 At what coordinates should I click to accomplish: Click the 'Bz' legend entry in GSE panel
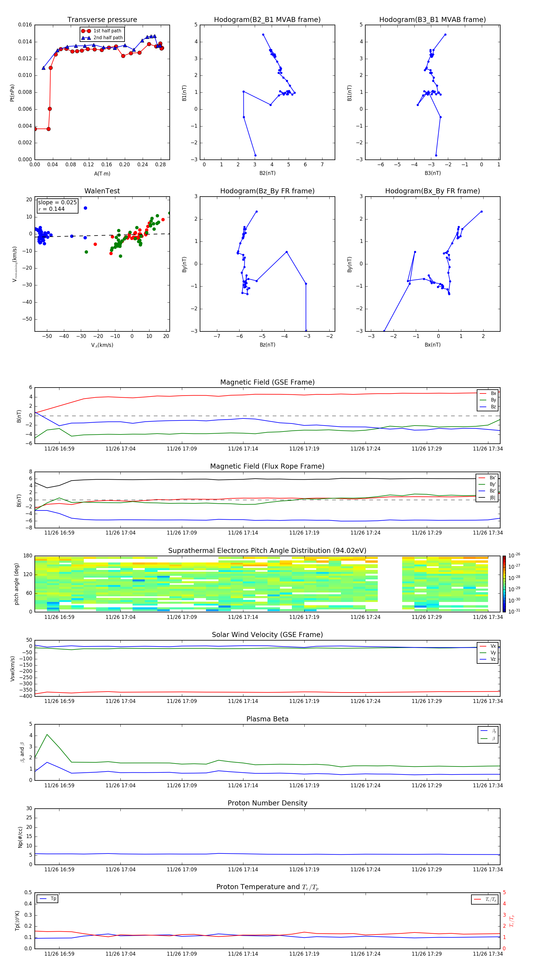click(488, 407)
